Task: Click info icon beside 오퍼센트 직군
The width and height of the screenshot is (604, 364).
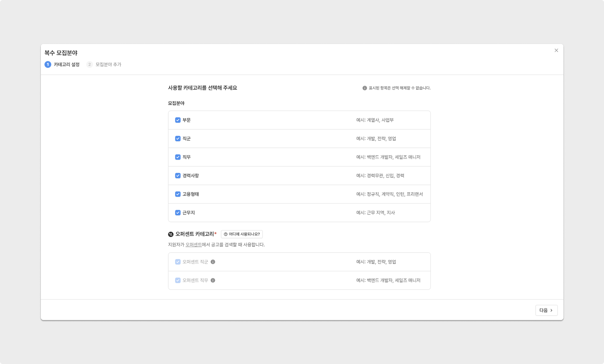Action: 213,262
